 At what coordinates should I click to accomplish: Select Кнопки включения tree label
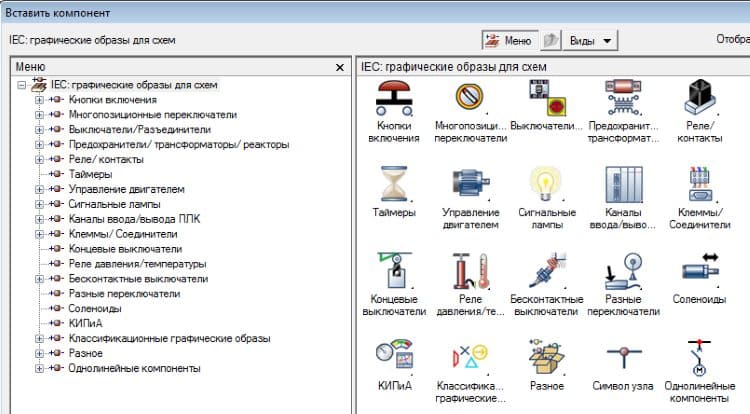113,100
